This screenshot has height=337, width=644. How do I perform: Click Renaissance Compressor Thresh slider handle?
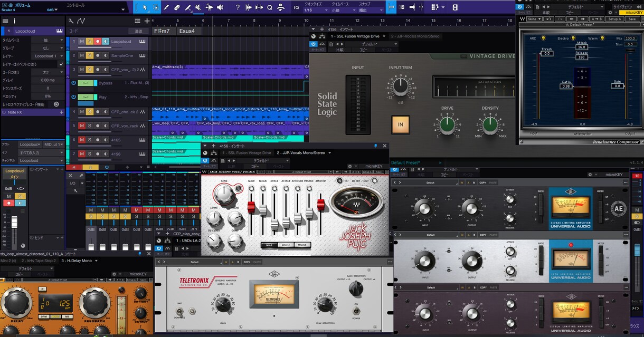tap(547, 53)
